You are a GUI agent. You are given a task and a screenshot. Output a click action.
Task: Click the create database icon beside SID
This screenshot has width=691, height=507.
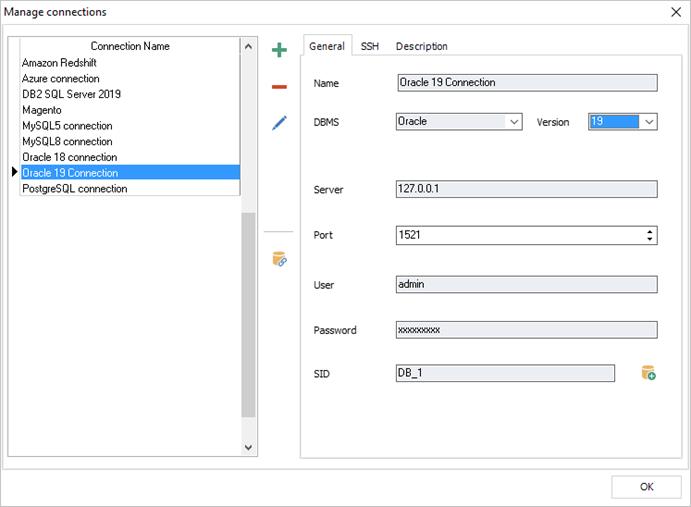[648, 373]
